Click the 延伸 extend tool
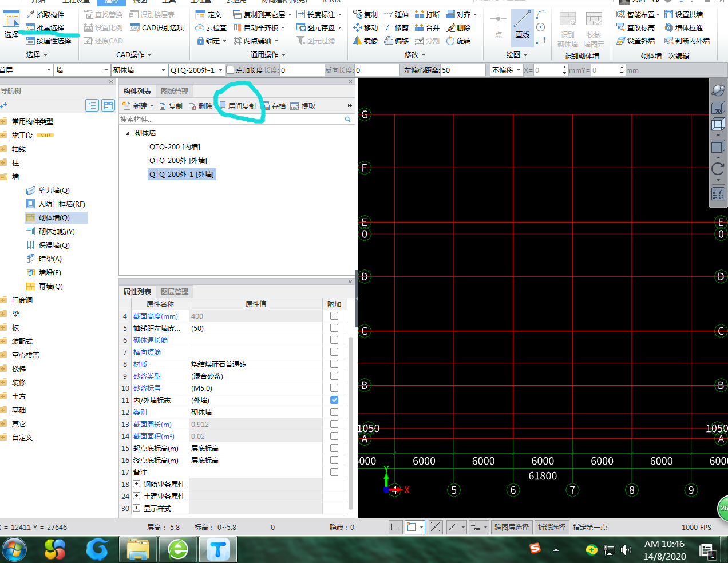This screenshot has height=563, width=728. tap(396, 14)
